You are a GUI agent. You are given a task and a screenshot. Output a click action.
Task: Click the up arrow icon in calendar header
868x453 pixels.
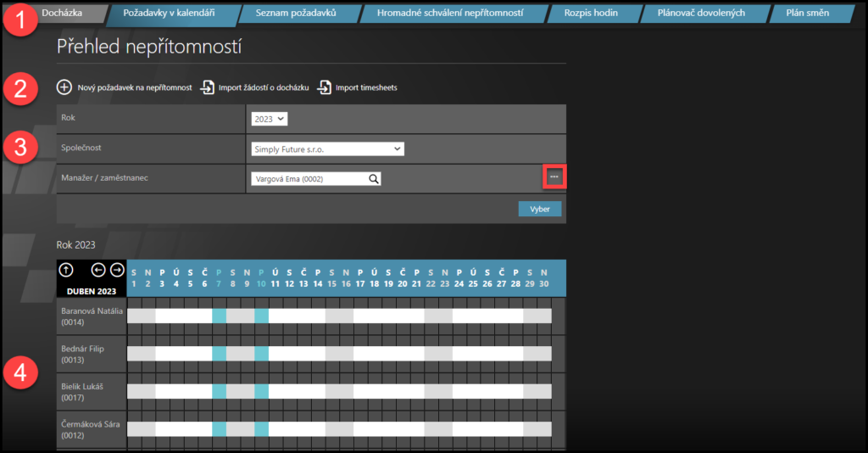[x=66, y=270]
